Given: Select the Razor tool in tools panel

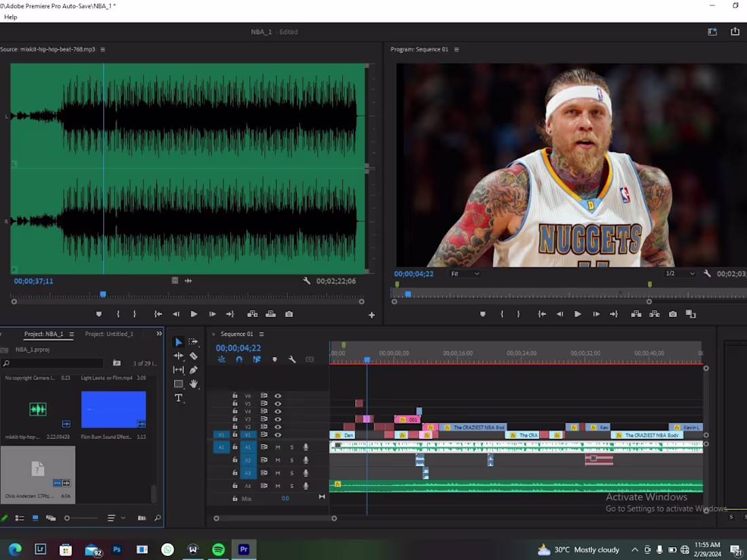Looking at the screenshot, I should coord(194,356).
